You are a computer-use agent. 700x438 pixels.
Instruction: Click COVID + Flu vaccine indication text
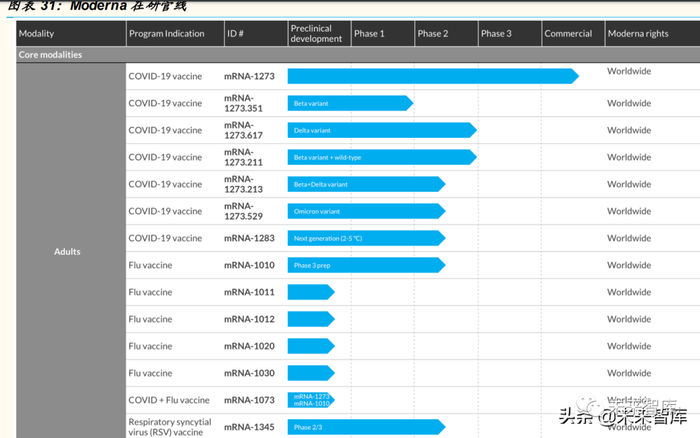click(169, 400)
